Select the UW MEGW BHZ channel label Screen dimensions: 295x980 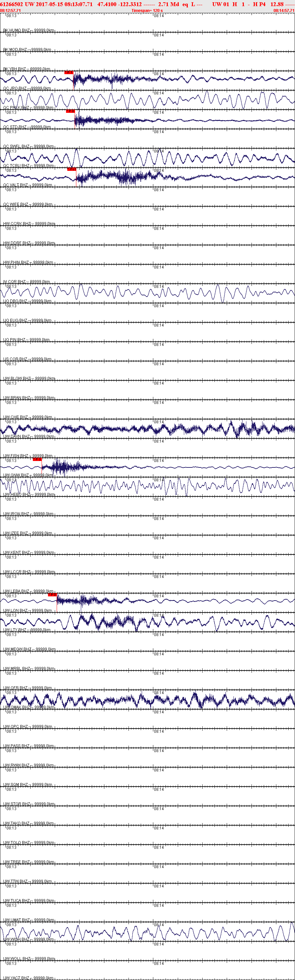29,649
